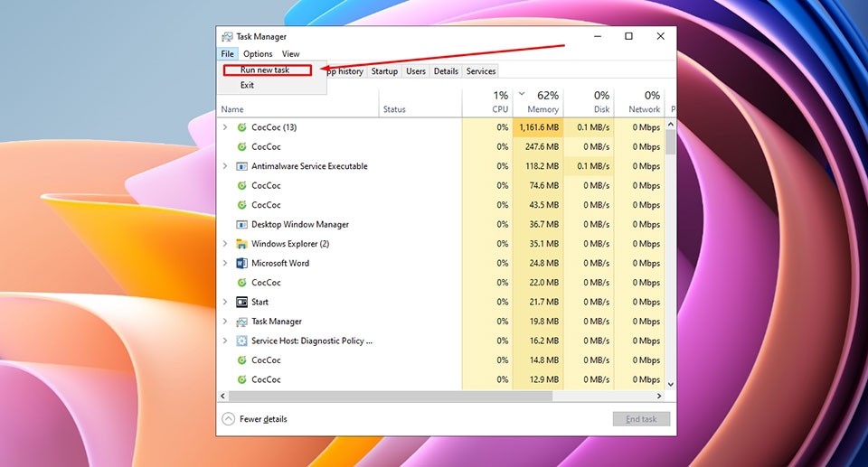Choose Run new task from File menu
This screenshot has height=467, width=868.
pyautogui.click(x=268, y=70)
